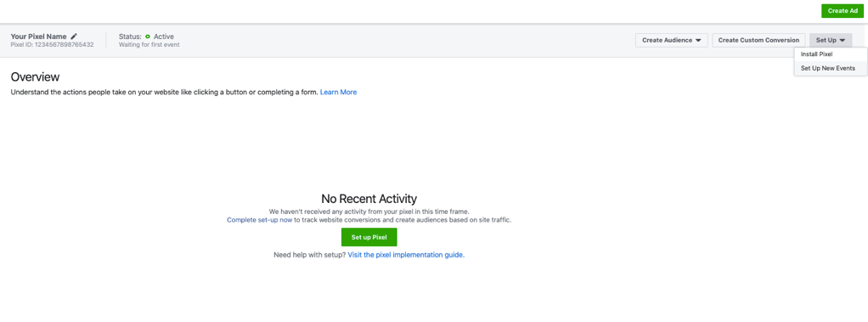Click the Waiting for first event text
The image size is (868, 322).
tap(149, 45)
